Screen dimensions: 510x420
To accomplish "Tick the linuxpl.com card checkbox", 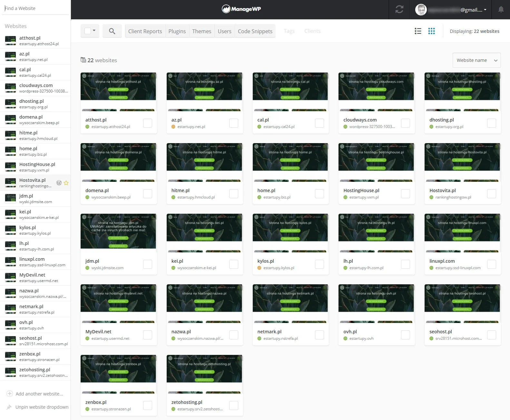I will (492, 264).
